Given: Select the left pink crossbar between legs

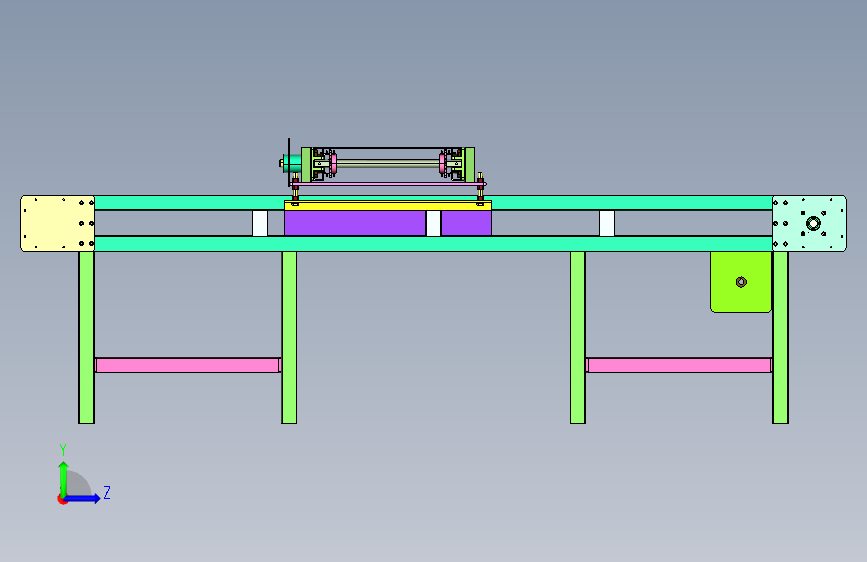Looking at the screenshot, I should pos(188,365).
